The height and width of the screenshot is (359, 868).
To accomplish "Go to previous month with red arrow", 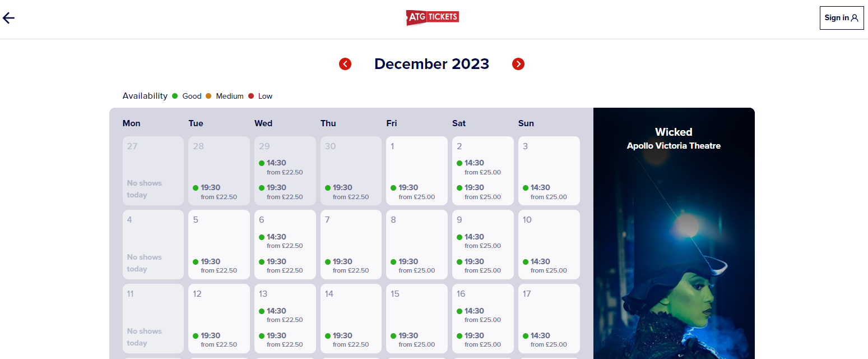I will [x=345, y=64].
